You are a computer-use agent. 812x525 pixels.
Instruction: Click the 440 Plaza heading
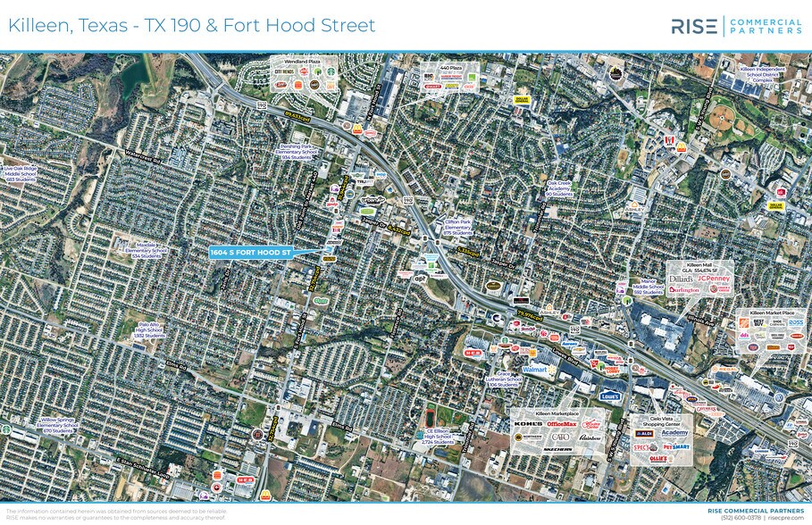(450, 68)
